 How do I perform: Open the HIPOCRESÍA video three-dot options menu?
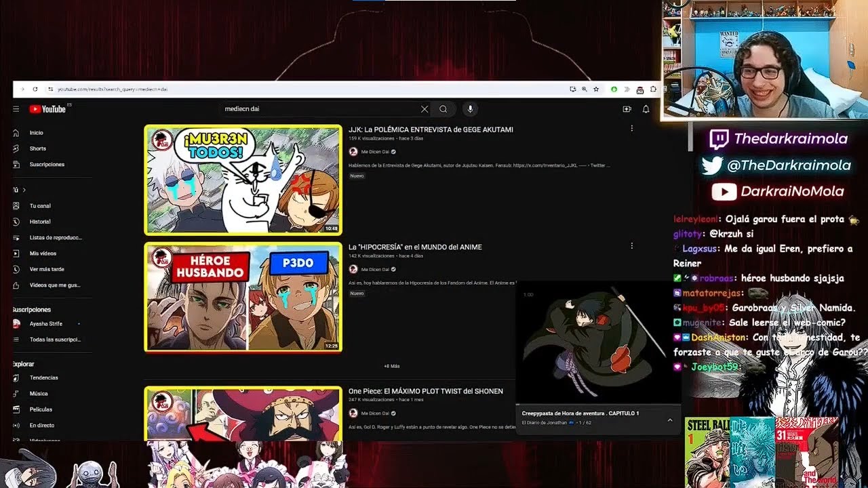(x=631, y=246)
